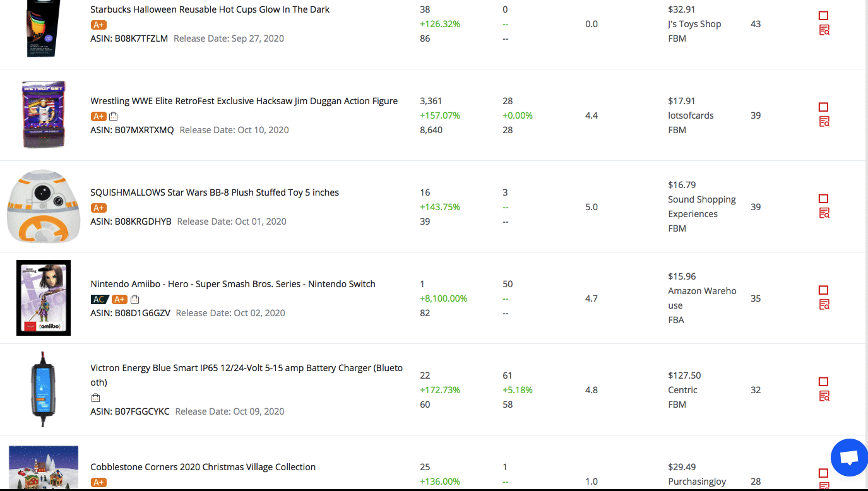Image resolution: width=868 pixels, height=491 pixels.
Task: Click the Amiibo Hero product thumbnail
Action: click(x=44, y=297)
